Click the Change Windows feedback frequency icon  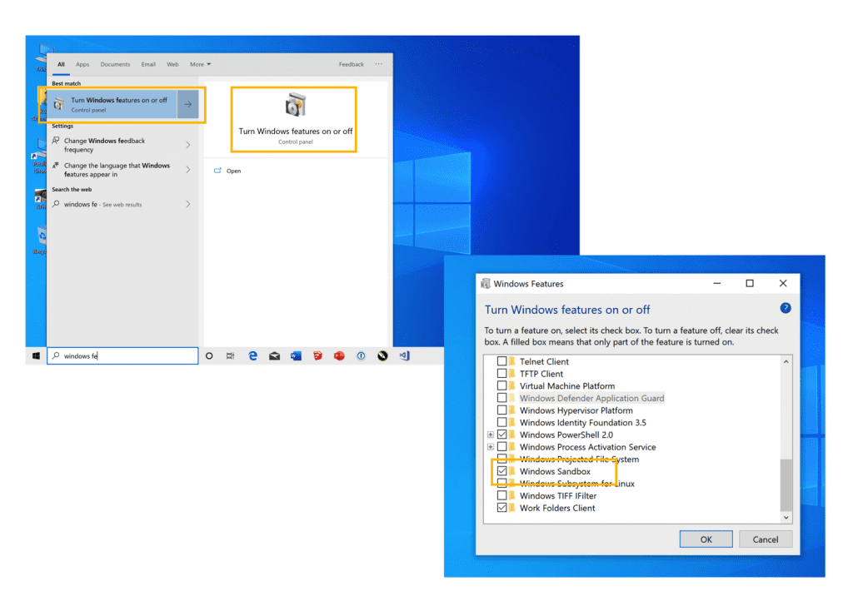[x=56, y=141]
